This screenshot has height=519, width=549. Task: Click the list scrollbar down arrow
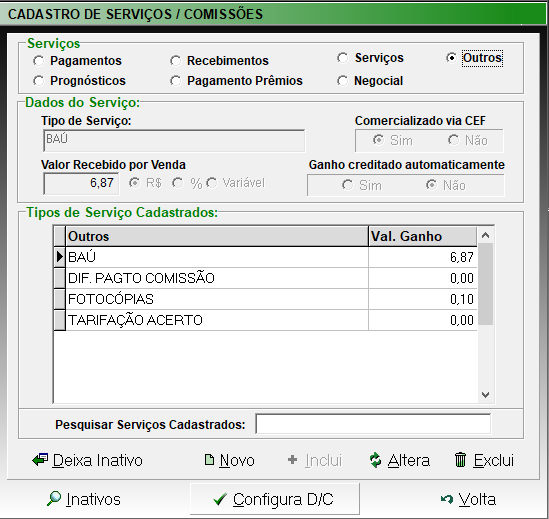point(485,395)
